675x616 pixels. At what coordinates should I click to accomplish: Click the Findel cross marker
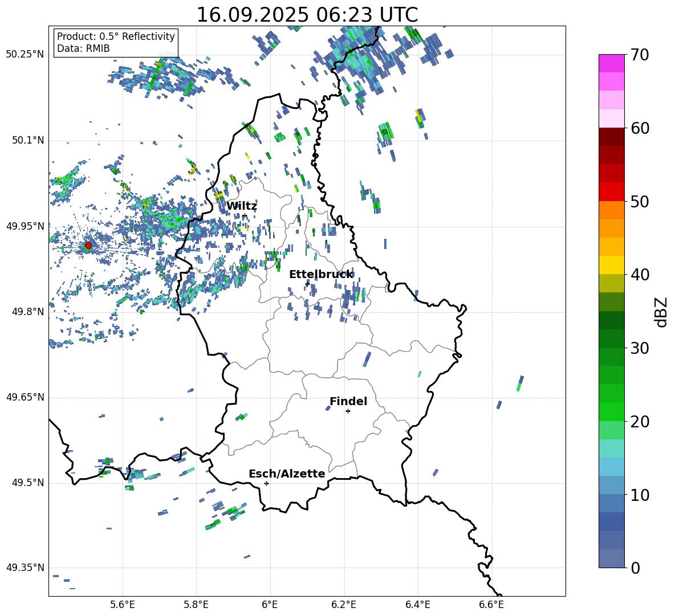348,411
